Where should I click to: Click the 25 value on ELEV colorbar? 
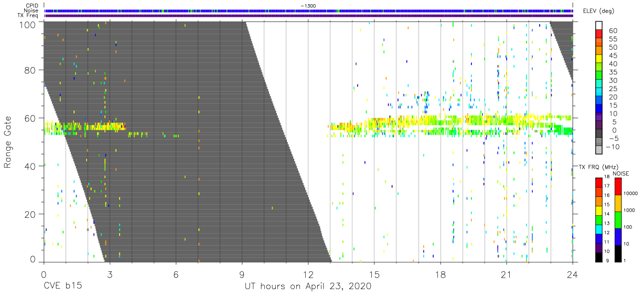613,89
